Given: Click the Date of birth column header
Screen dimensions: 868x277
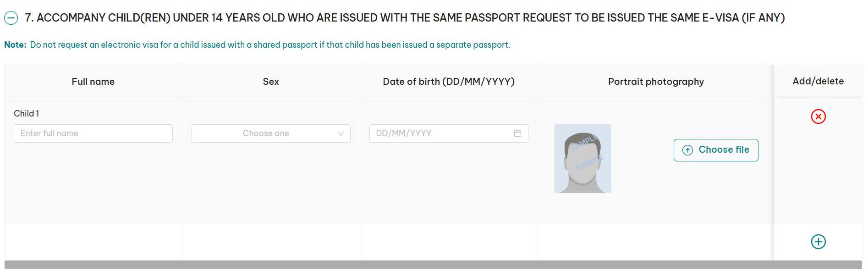Looking at the screenshot, I should click(449, 82).
